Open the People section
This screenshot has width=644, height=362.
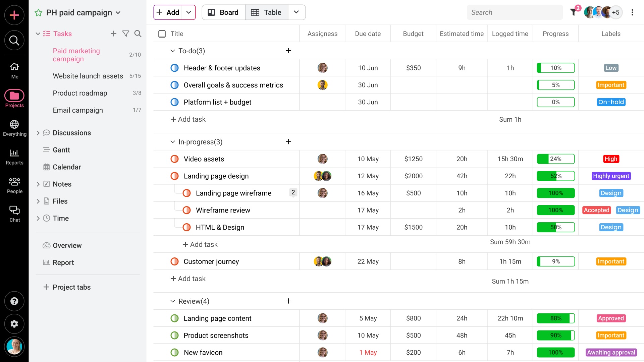14,185
